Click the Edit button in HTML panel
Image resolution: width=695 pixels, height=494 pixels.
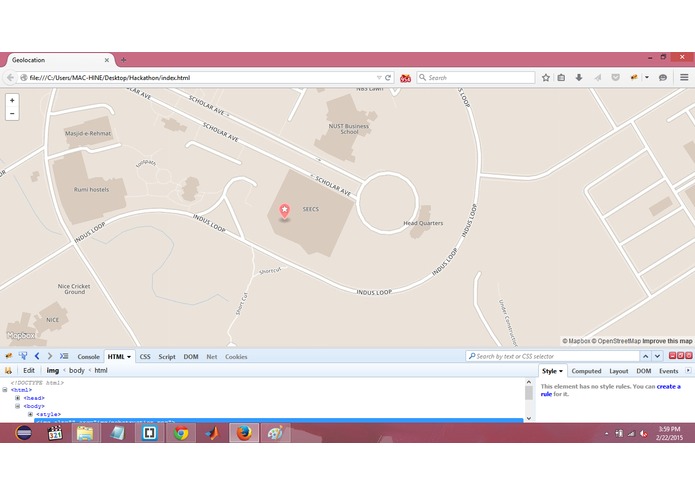(29, 370)
